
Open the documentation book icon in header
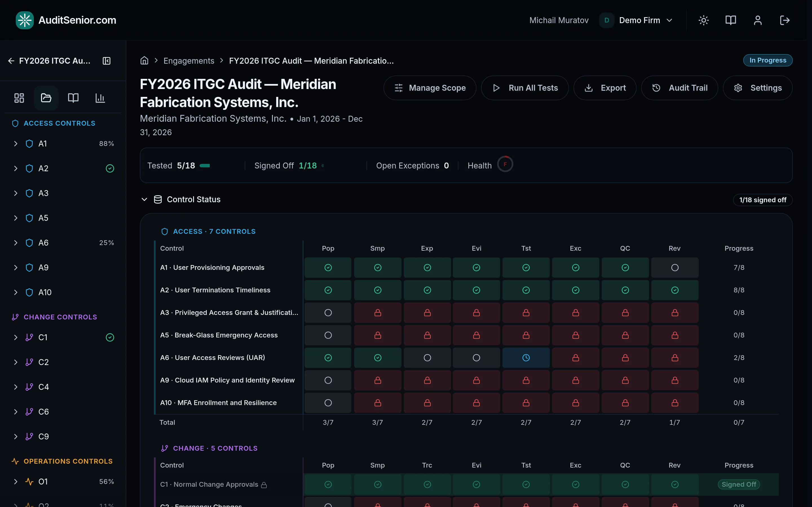click(731, 20)
